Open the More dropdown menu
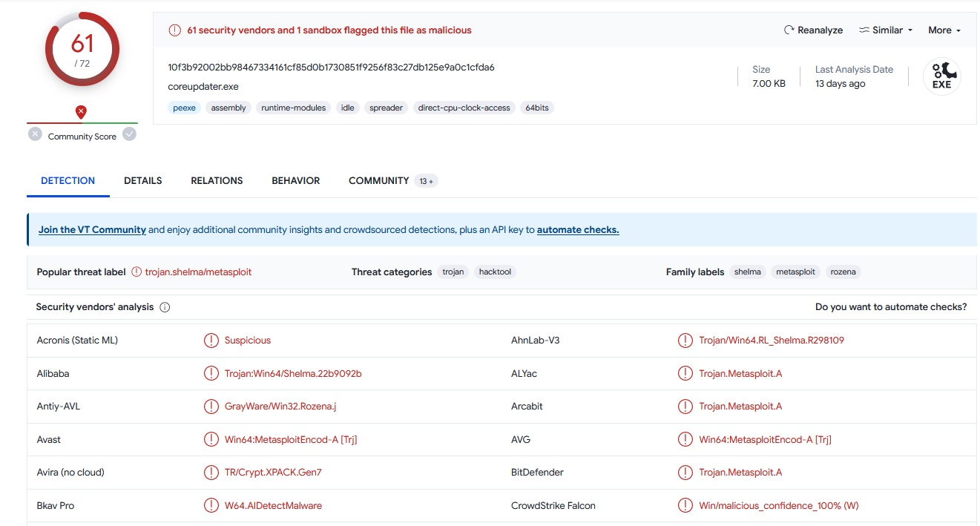The width and height of the screenshot is (980, 526). click(944, 30)
